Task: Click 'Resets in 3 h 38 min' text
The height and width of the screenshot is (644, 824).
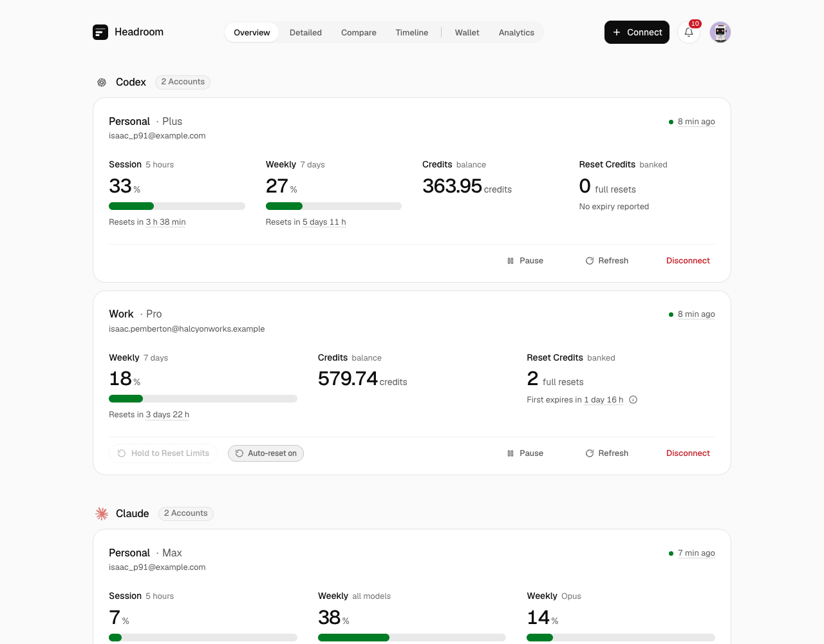Action: pyautogui.click(x=147, y=222)
